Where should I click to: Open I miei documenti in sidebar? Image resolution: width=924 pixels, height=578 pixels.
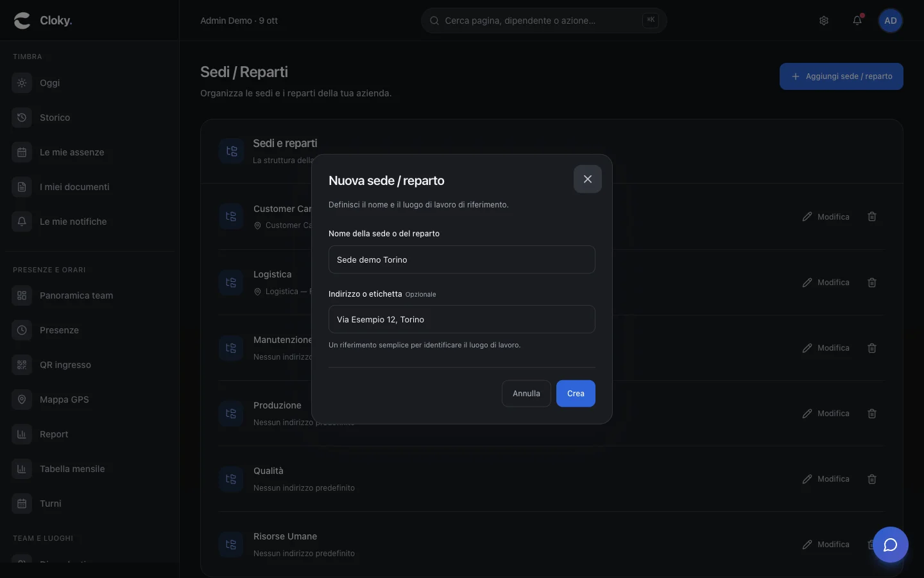pos(90,187)
